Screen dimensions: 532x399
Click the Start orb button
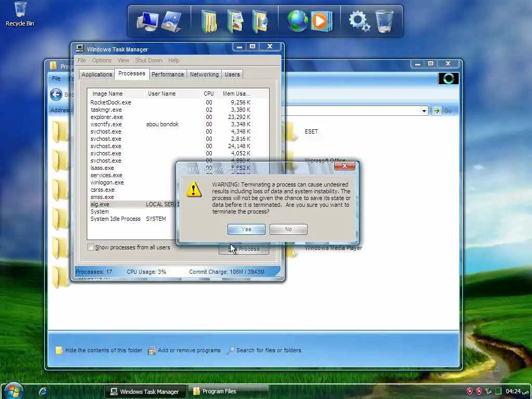click(x=14, y=391)
